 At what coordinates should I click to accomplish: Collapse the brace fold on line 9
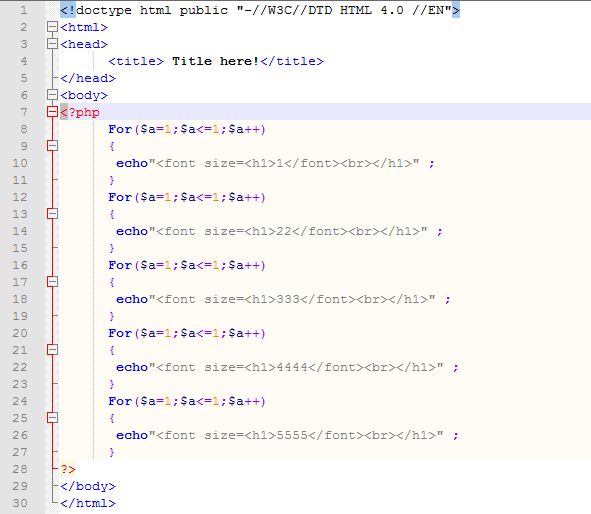coord(52,146)
